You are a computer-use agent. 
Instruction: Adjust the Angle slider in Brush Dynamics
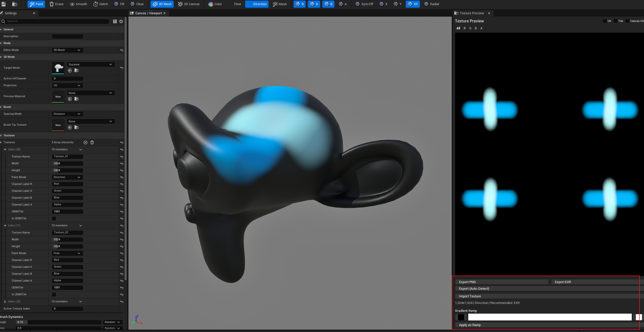58,322
